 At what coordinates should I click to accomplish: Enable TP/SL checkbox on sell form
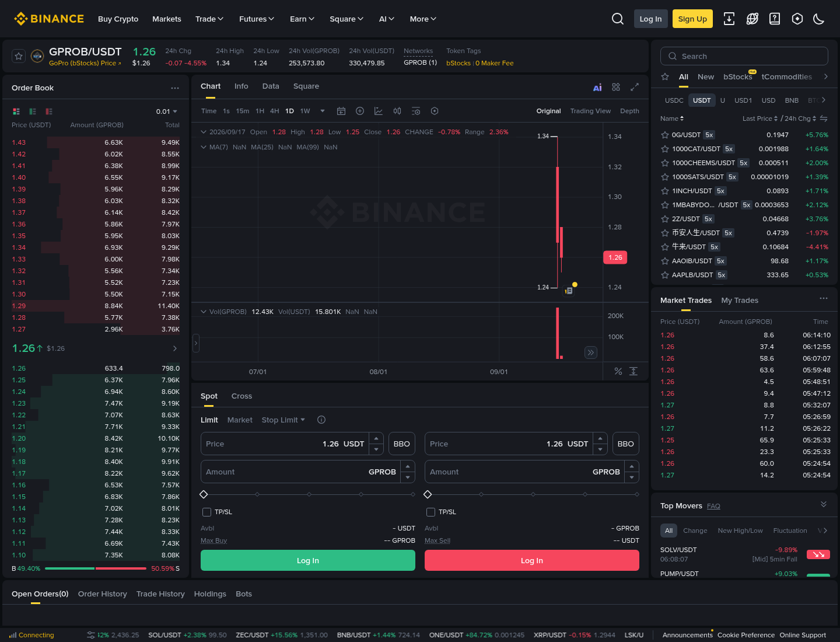click(430, 512)
